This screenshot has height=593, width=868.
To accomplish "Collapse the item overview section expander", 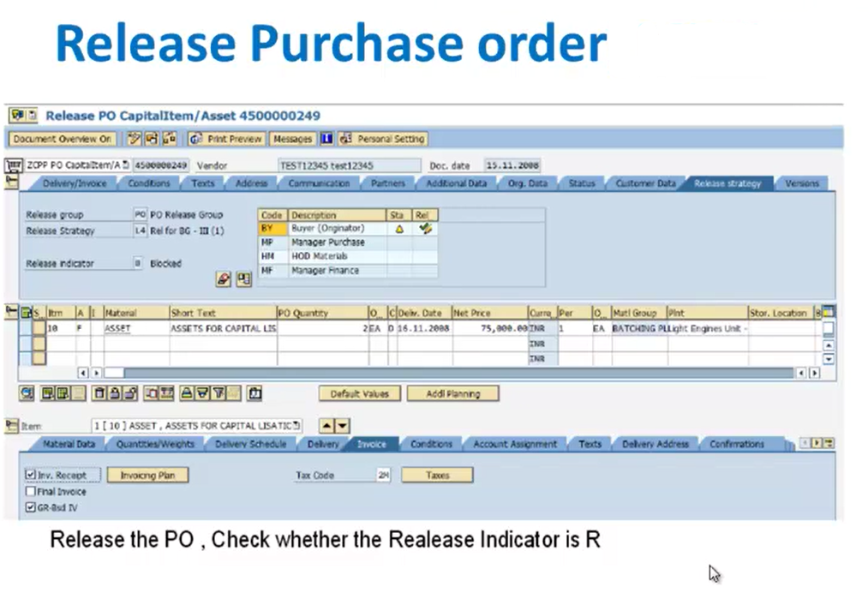I will tap(11, 312).
